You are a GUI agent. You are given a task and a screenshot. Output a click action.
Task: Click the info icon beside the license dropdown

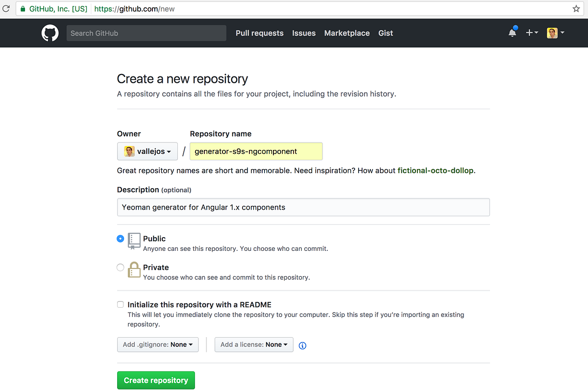pos(302,345)
